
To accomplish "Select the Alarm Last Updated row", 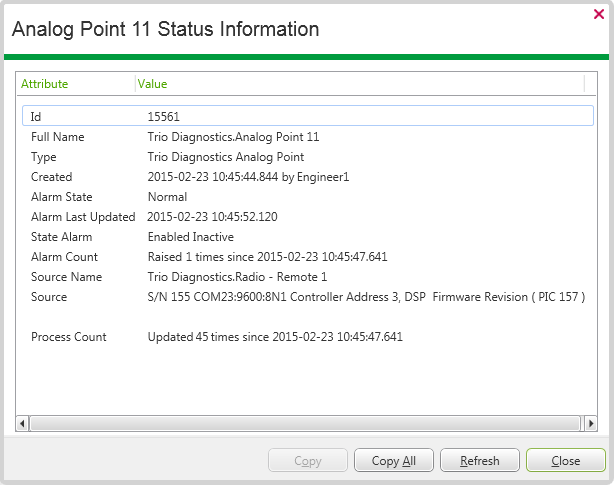I will [x=300, y=217].
